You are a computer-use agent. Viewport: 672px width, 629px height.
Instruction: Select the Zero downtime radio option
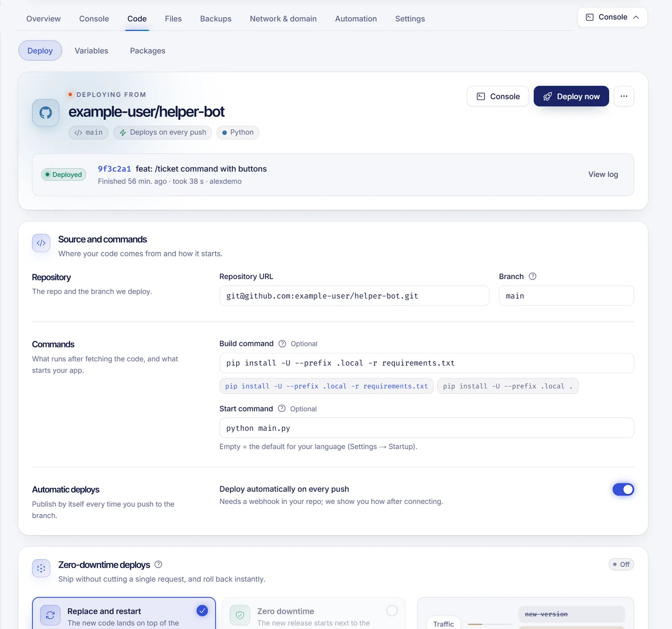tap(392, 611)
